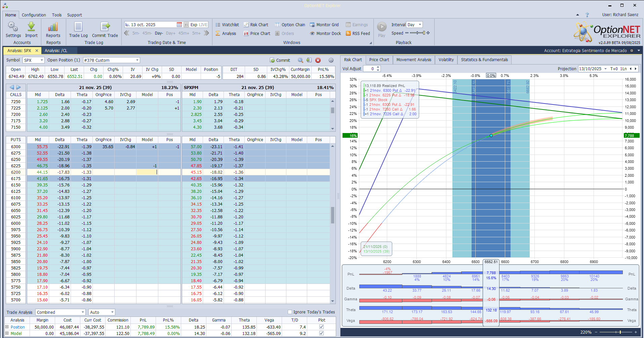The width and height of the screenshot is (644, 338).
Task: Click the Day- step back button
Action: [x=159, y=33]
